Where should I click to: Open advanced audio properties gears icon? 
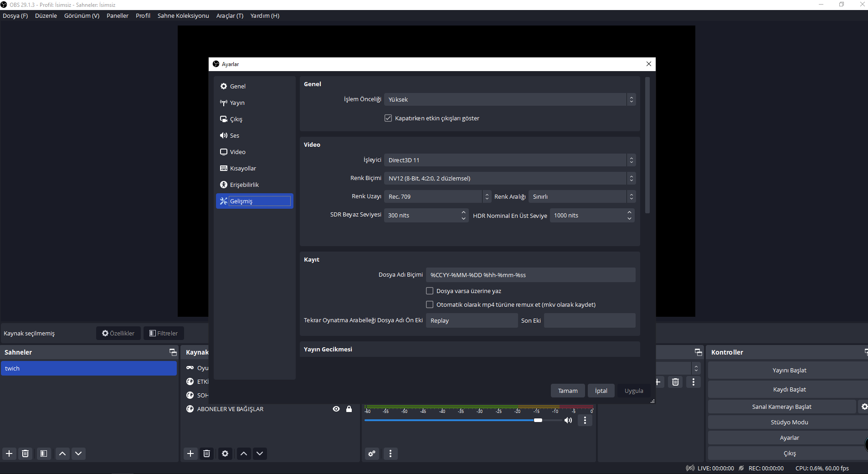372,453
